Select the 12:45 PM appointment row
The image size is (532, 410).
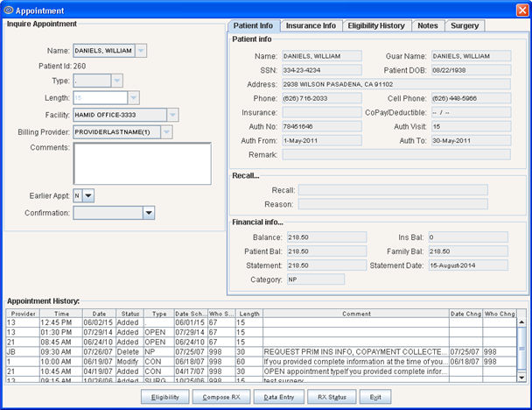pyautogui.click(x=262, y=322)
